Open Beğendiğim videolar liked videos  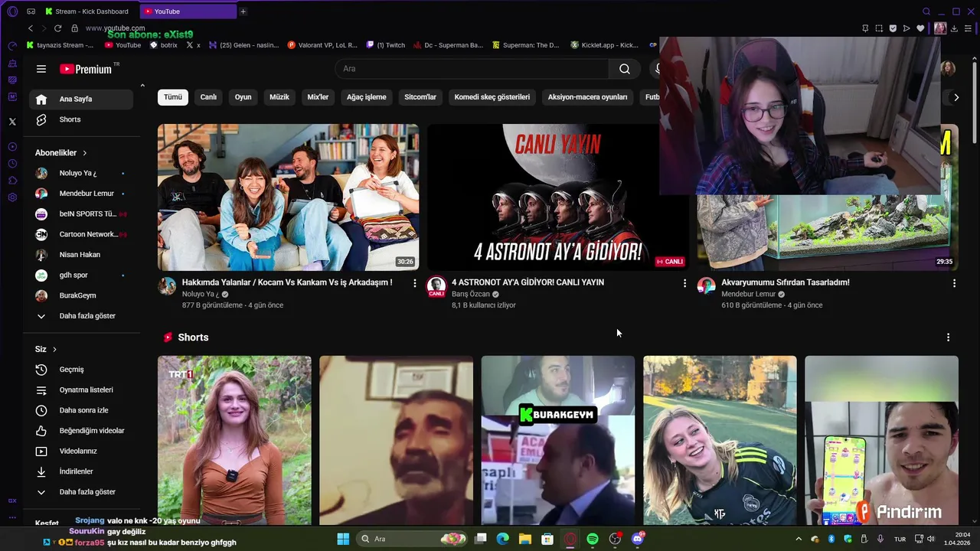point(81,431)
